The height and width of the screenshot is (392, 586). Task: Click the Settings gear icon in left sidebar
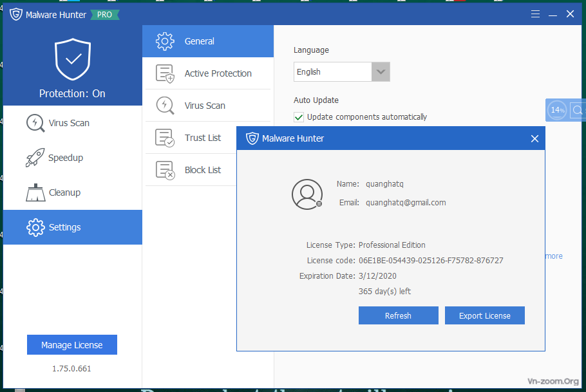[x=35, y=227]
